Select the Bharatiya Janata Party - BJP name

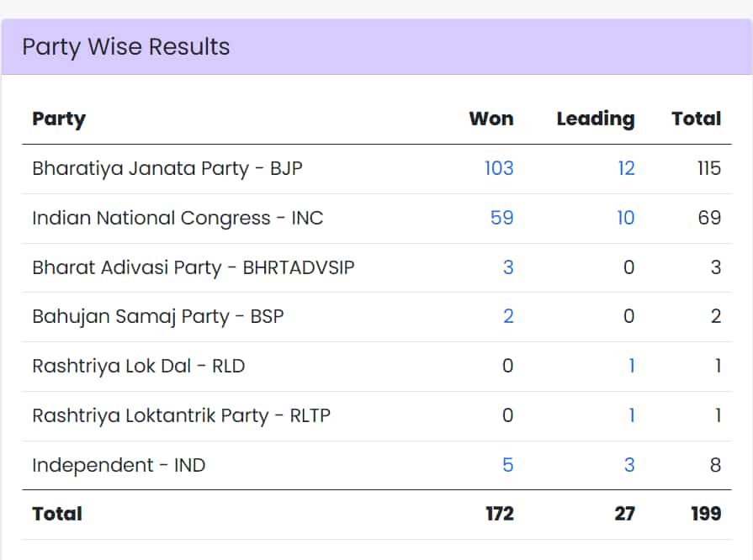click(x=167, y=168)
